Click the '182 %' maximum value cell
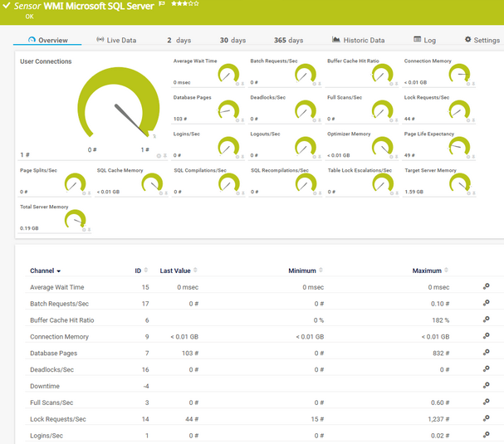 [440, 320]
